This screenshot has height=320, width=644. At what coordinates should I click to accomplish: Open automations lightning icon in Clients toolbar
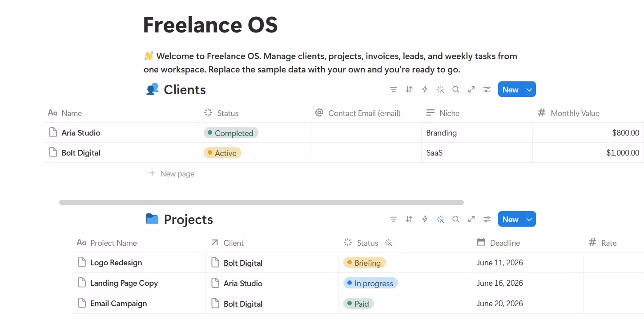425,89
